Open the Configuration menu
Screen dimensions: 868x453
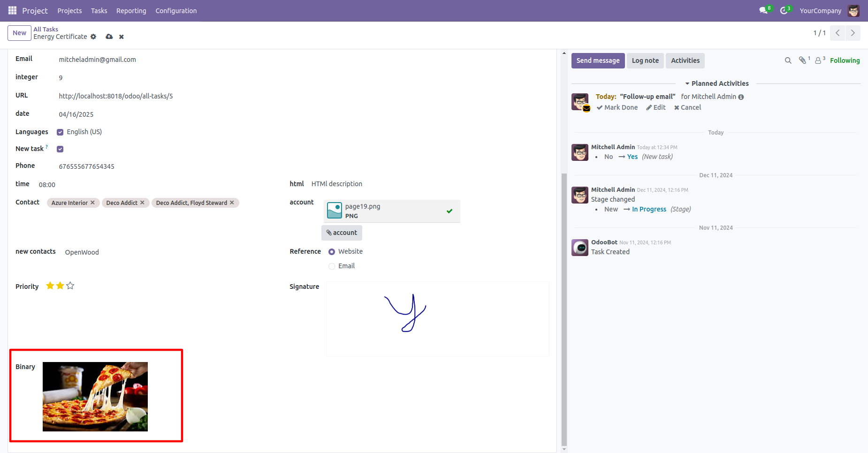tap(176, 11)
